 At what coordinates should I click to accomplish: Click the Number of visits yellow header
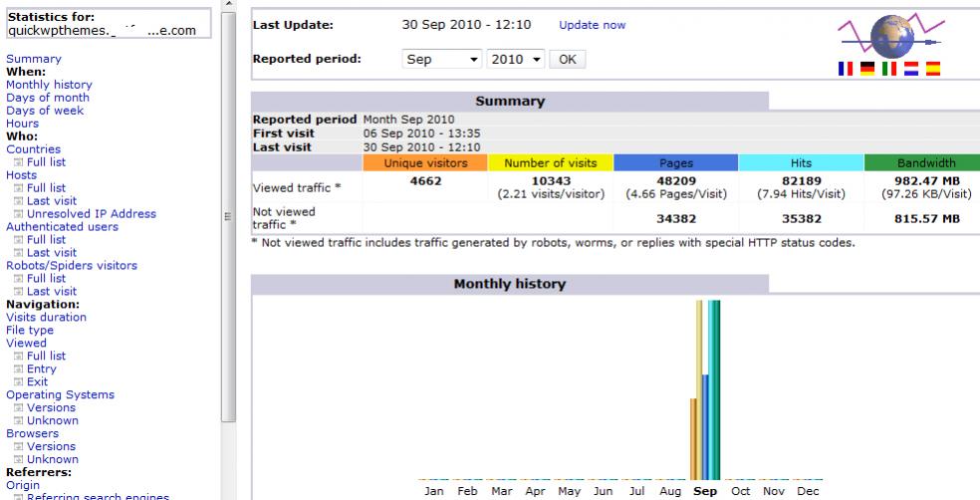[x=551, y=163]
